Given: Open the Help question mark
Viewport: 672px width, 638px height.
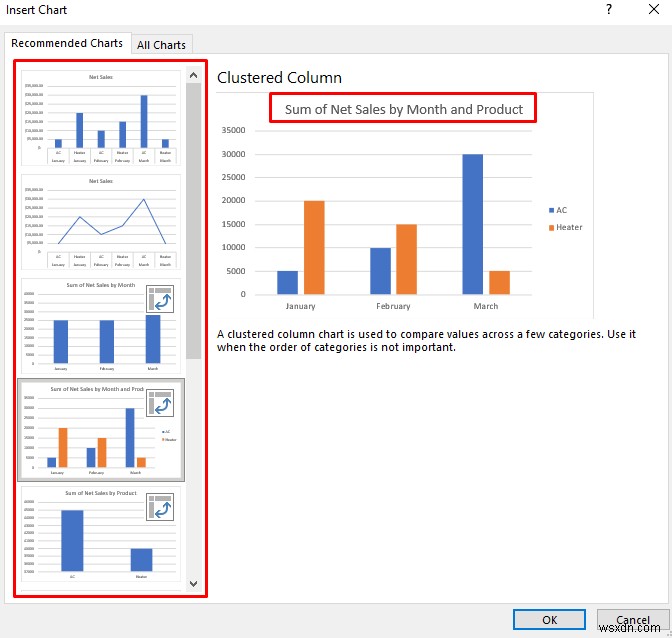Looking at the screenshot, I should click(x=609, y=9).
